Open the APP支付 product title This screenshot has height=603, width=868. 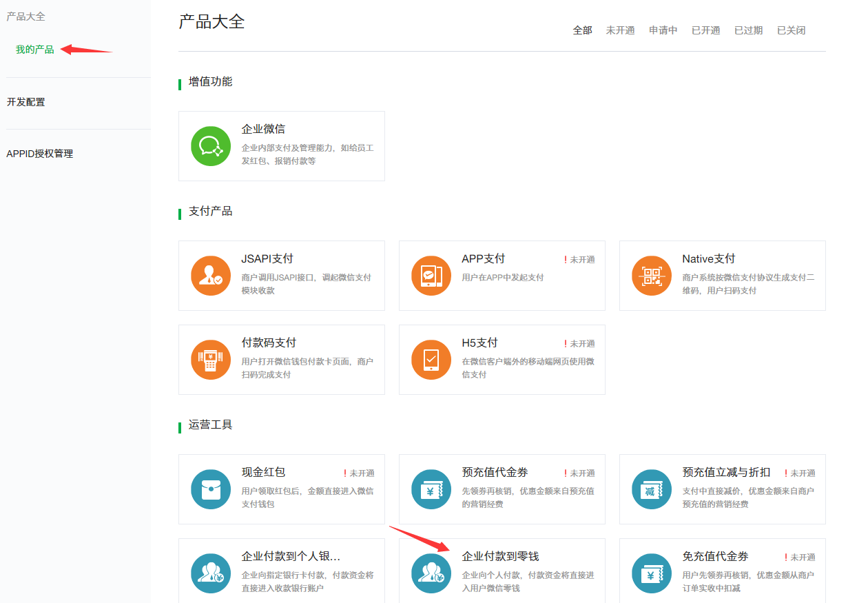(x=484, y=258)
